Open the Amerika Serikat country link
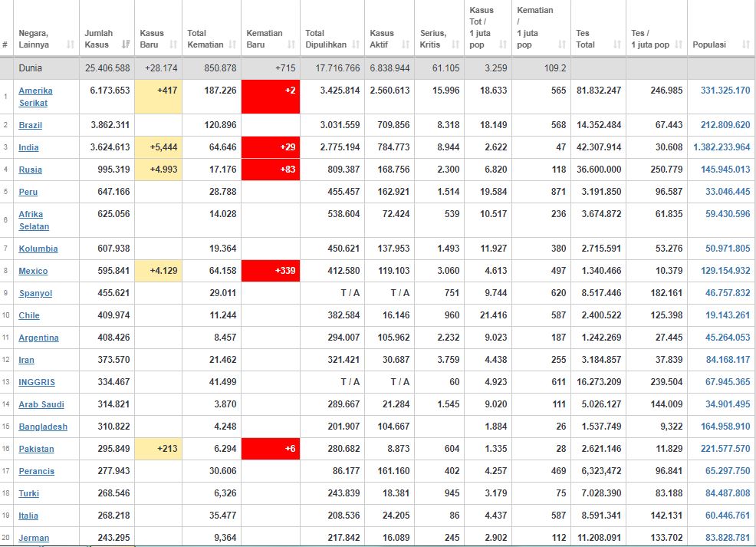Image resolution: width=756 pixels, height=547 pixels. coord(36,97)
